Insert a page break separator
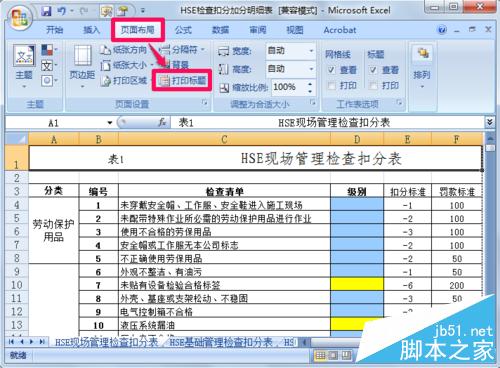The width and height of the screenshot is (500, 368). [182, 50]
